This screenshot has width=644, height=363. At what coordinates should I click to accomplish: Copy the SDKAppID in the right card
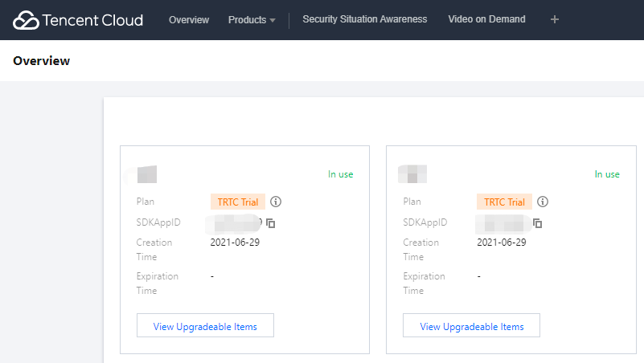537,223
